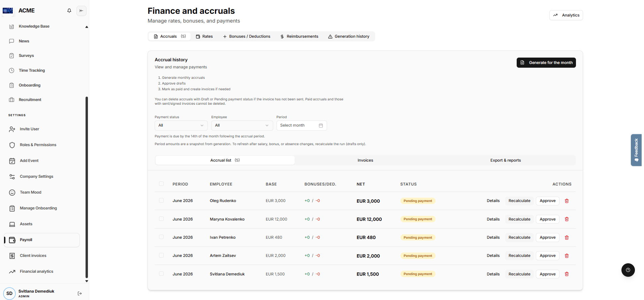Tick the select-all checkbox in the table header
The width and height of the screenshot is (644, 300).
(x=161, y=184)
